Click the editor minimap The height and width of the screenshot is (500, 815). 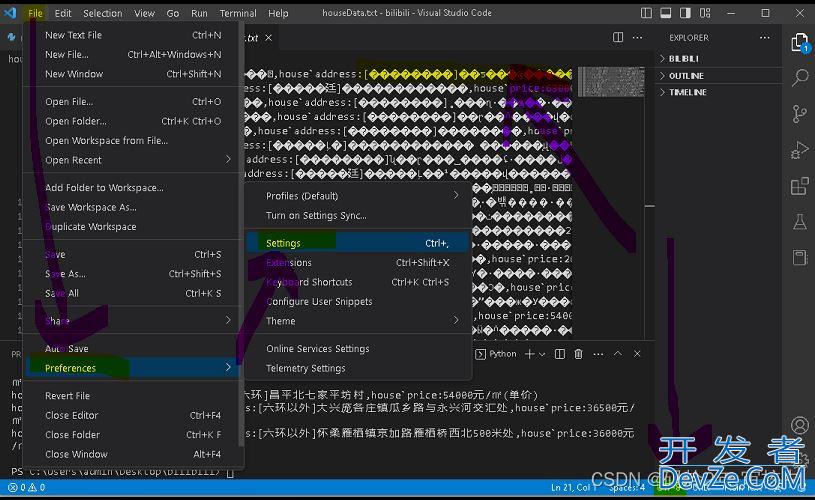point(611,82)
